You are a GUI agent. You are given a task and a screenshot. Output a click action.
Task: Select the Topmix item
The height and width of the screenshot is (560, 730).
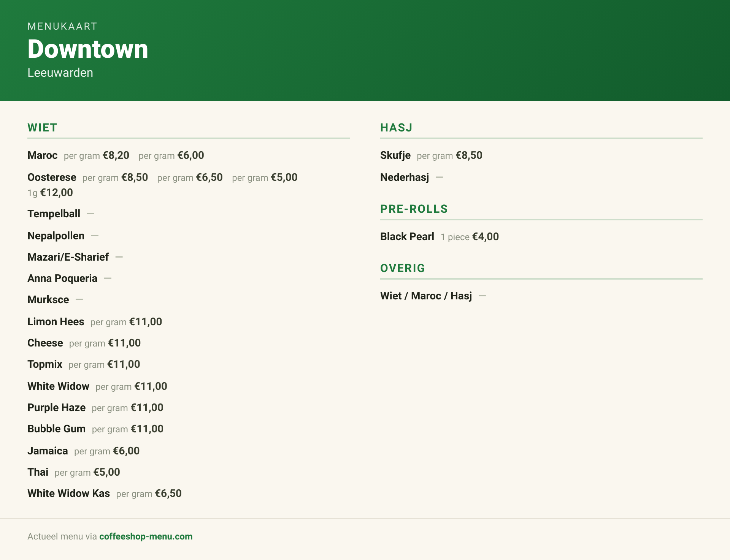point(45,364)
